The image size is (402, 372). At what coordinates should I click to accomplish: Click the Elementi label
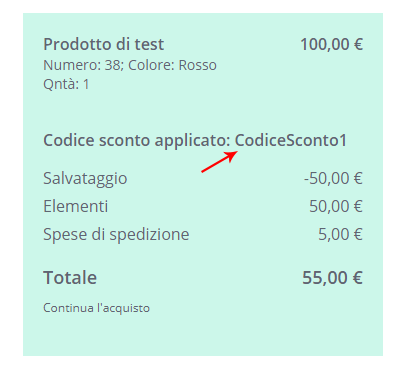76,206
